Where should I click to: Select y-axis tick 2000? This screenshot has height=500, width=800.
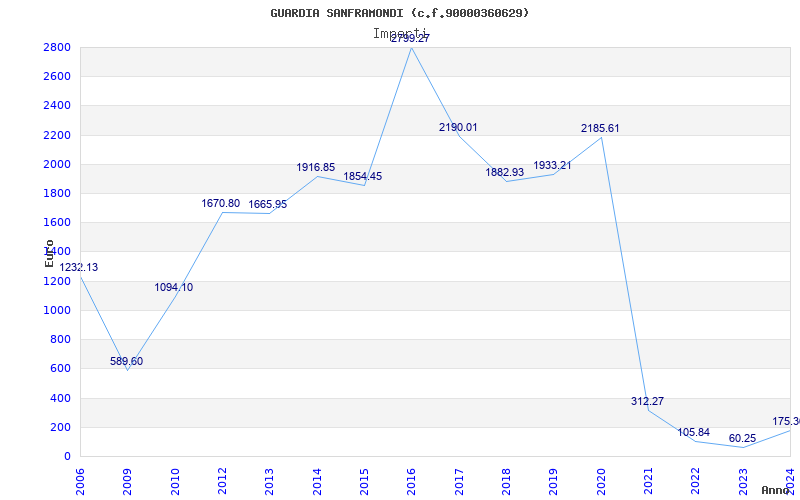pyautogui.click(x=57, y=164)
